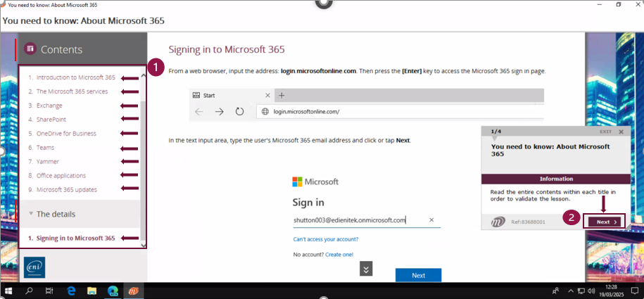644x299 pixels.
Task: Close the Start browser tab
Action: (x=267, y=95)
